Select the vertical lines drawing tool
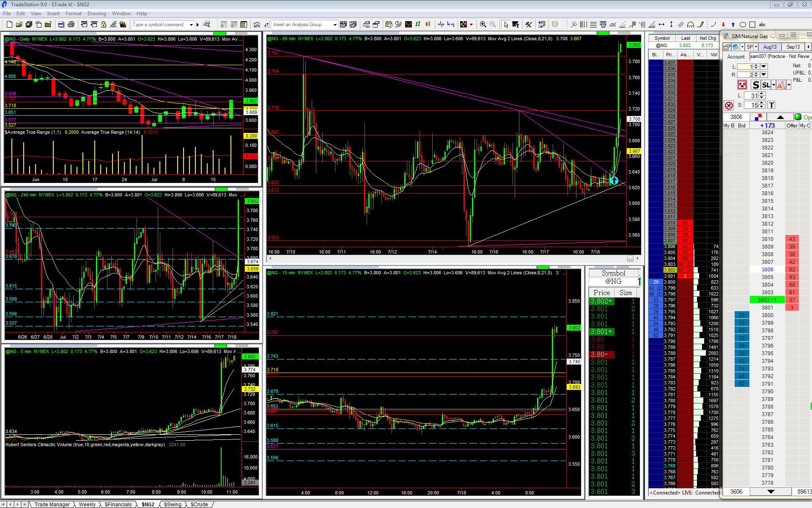Viewport: 812px width, 508px height. [583, 25]
